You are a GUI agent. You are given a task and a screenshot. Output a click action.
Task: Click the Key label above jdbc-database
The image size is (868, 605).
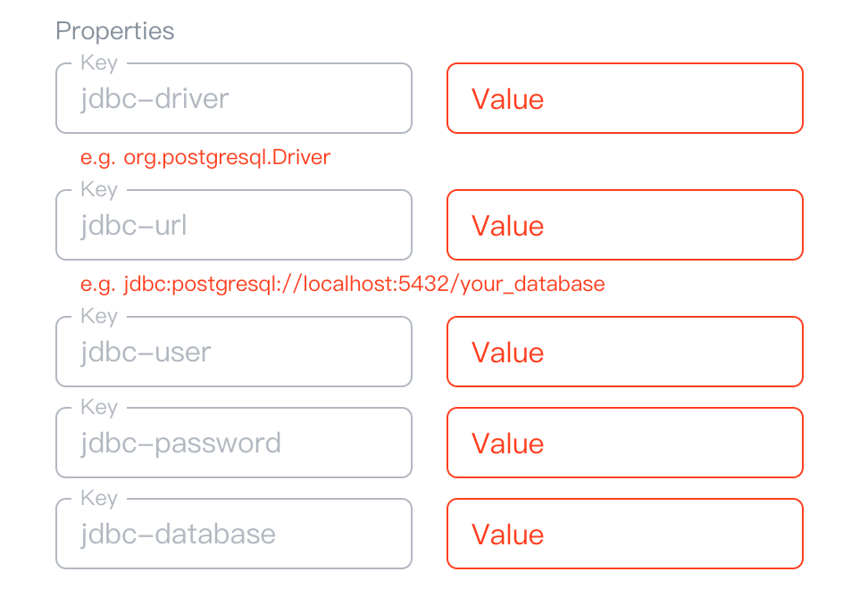pyautogui.click(x=99, y=499)
